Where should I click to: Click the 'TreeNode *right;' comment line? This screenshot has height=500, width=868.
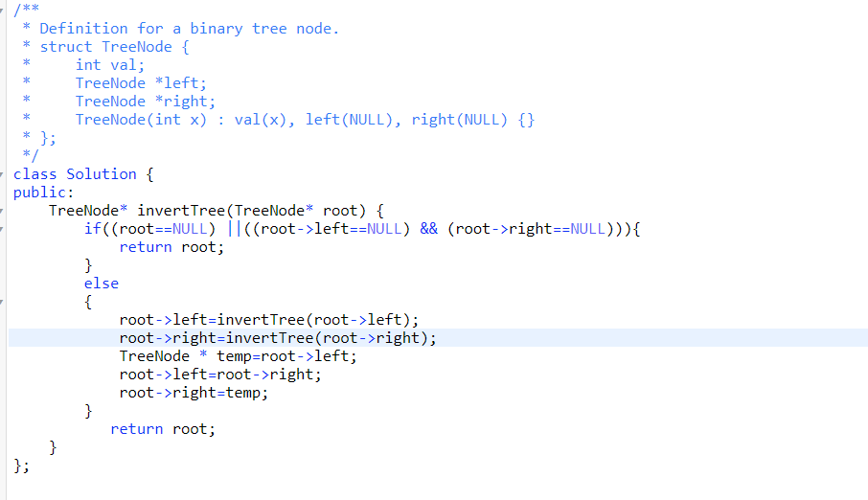tap(119, 102)
